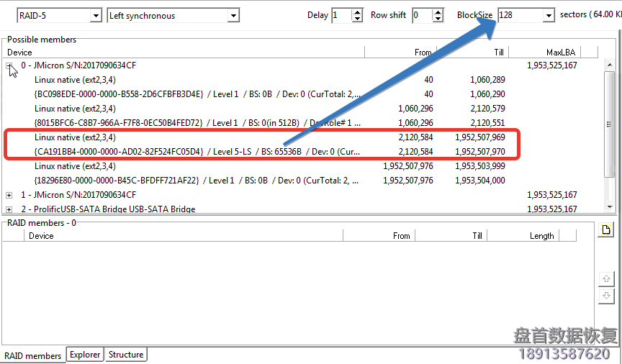Click MaxLBA 1,953,525,167 of device 0

click(551, 65)
